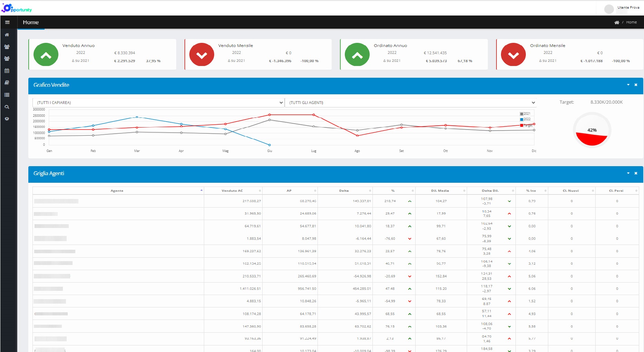Click the calendar icon in the sidebar
644x352 pixels.
click(7, 70)
